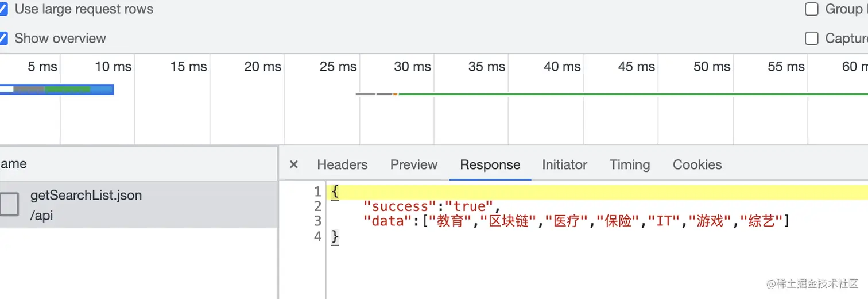The height and width of the screenshot is (299, 868).
Task: Click the 30 ms timeline marker
Action: pyautogui.click(x=412, y=67)
